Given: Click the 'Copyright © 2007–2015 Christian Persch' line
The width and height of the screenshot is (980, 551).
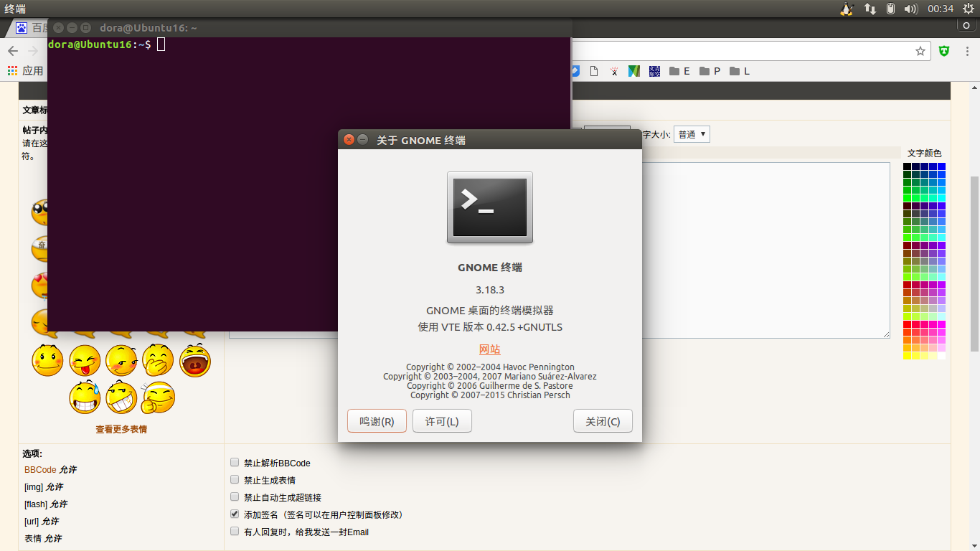Looking at the screenshot, I should coord(490,395).
